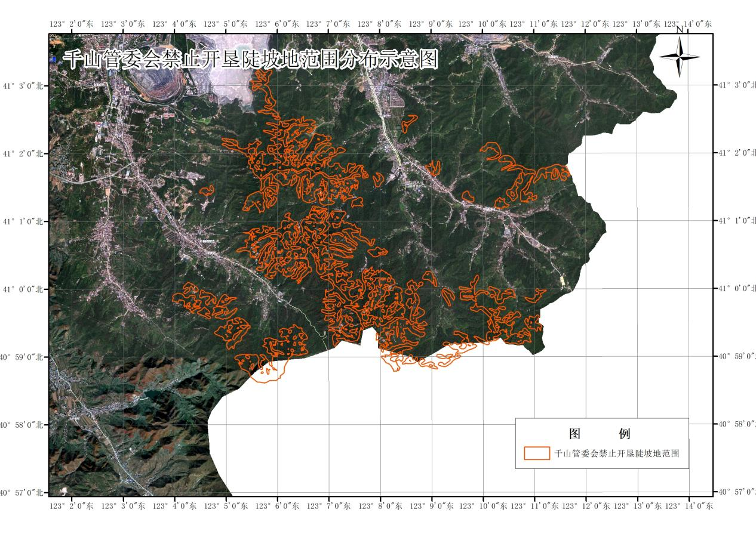Image resolution: width=756 pixels, height=534 pixels.
Task: Click the bottom axis label 123° 3′0″东
Action: [x=123, y=506]
